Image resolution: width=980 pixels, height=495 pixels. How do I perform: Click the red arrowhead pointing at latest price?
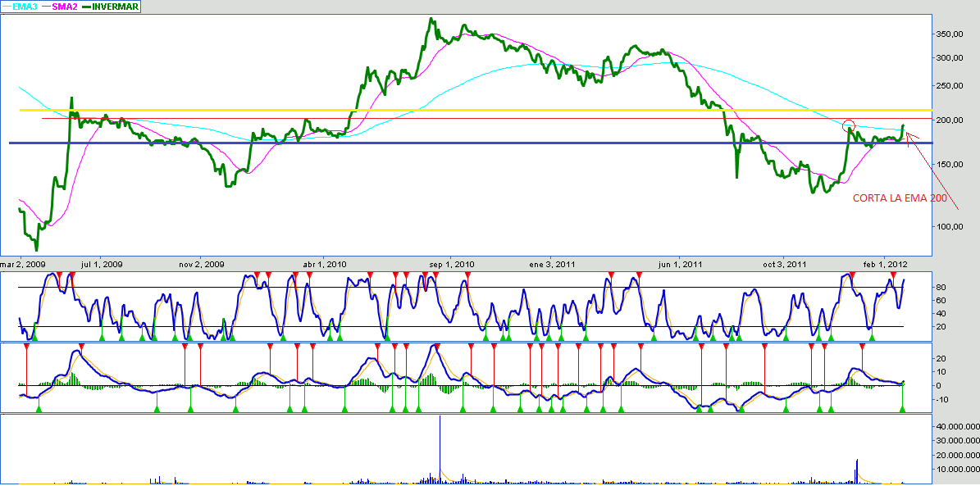[x=908, y=134]
